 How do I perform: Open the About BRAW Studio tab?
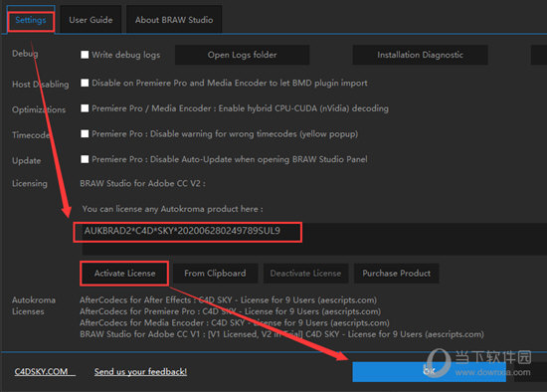(x=174, y=20)
